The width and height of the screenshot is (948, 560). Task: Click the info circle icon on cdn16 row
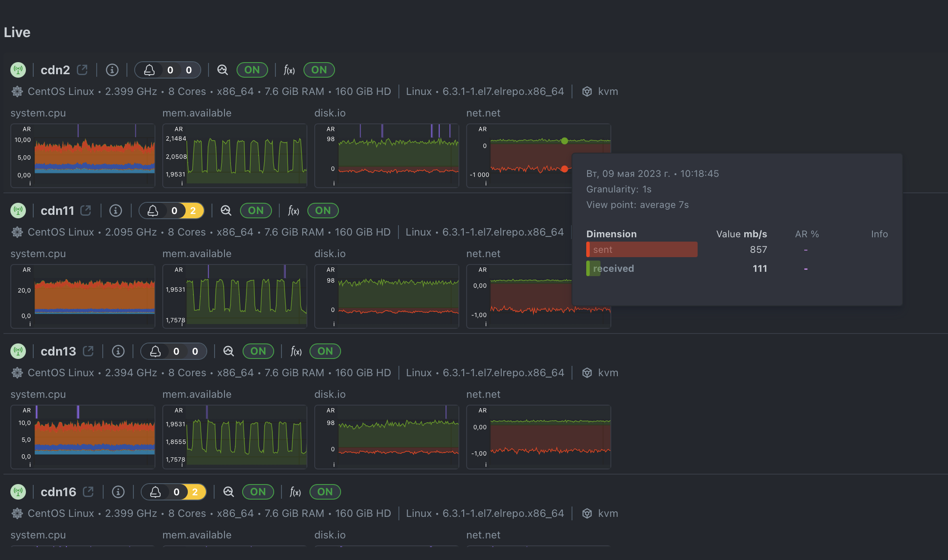point(118,492)
